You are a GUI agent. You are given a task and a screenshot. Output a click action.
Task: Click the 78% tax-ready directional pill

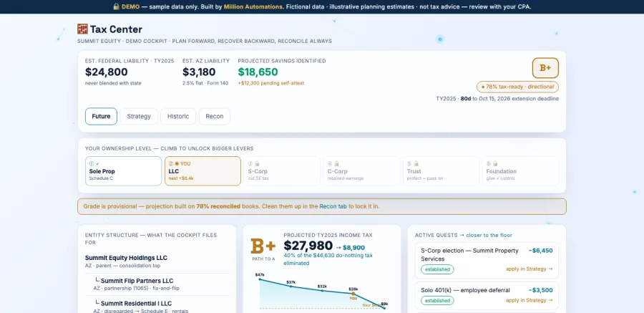coord(517,87)
